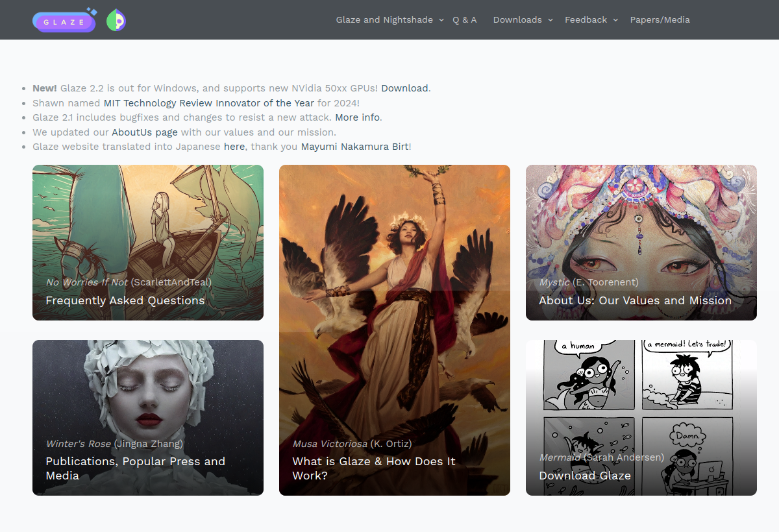Open the Q & A page
The width and height of the screenshot is (779, 532).
tap(465, 20)
